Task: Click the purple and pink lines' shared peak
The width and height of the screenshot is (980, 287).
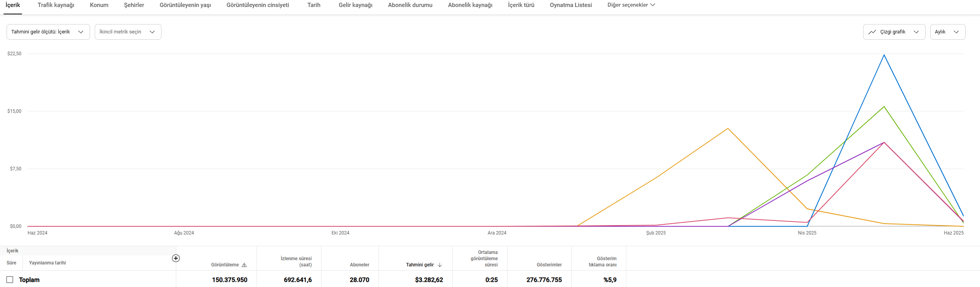Action: [x=884, y=142]
